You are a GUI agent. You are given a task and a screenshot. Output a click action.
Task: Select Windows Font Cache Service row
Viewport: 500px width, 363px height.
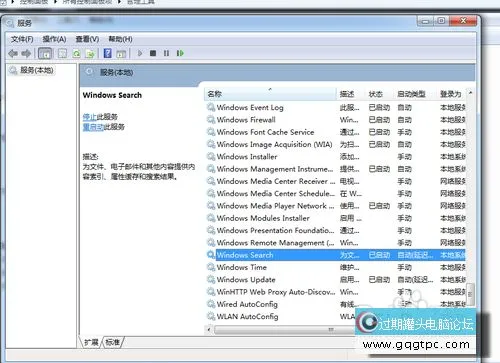[x=335, y=132]
